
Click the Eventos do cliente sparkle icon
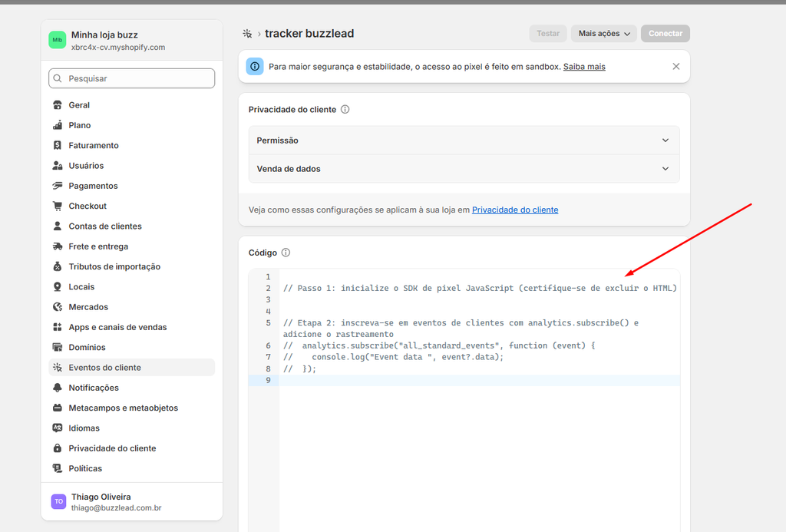tap(58, 367)
